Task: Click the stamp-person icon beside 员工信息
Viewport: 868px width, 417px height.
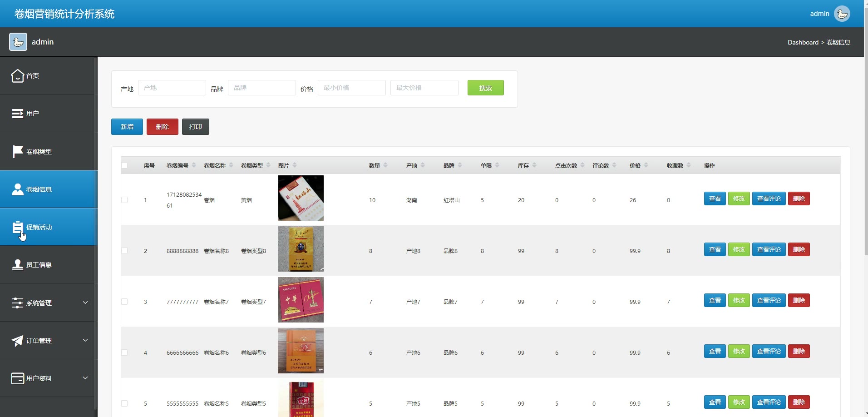Action: [18, 265]
